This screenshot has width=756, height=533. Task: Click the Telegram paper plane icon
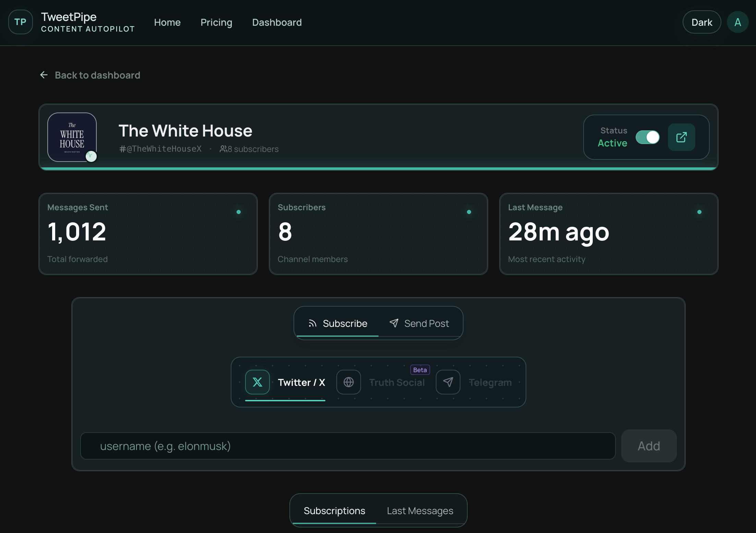click(448, 382)
